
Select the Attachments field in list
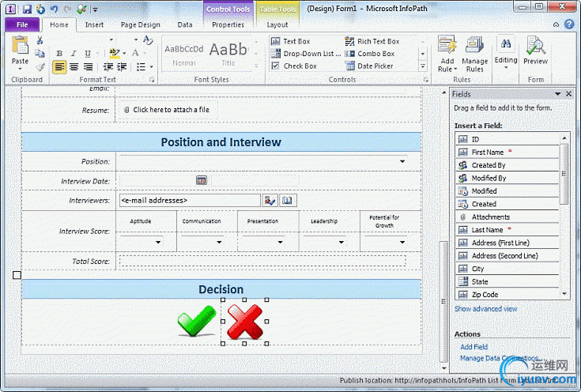pos(507,217)
